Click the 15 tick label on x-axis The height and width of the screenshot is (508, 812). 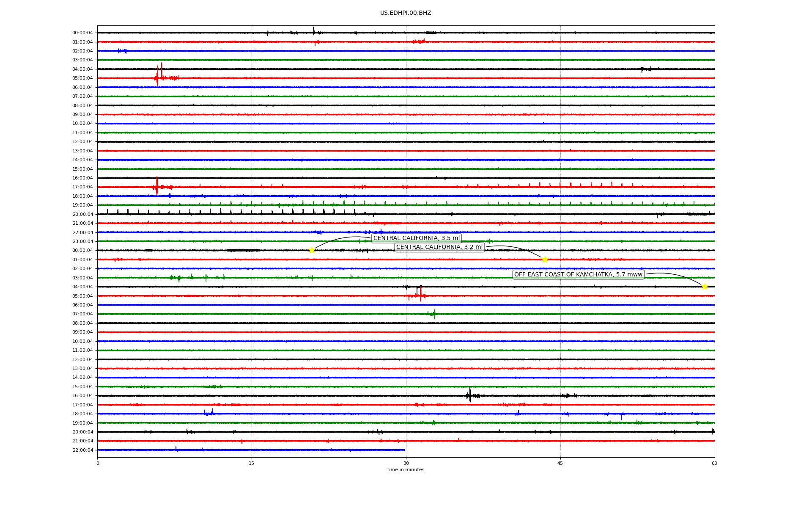[252, 463]
